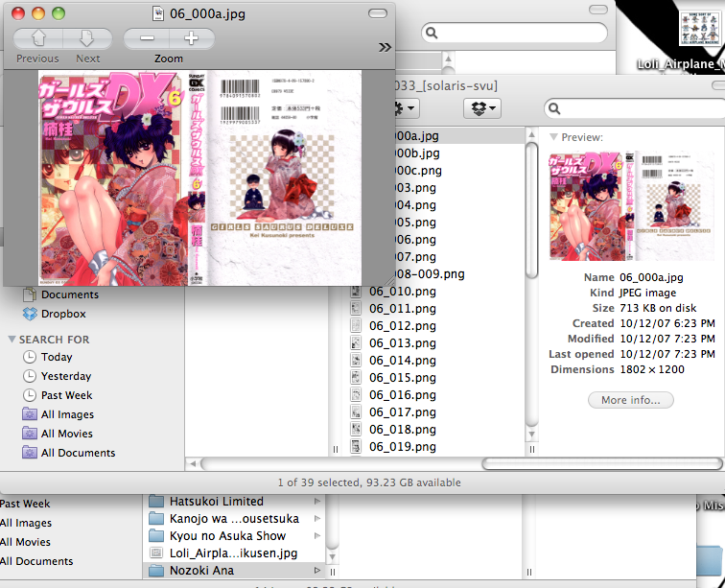Select the 07.png file row
The image size is (725, 588).
[x=459, y=257]
